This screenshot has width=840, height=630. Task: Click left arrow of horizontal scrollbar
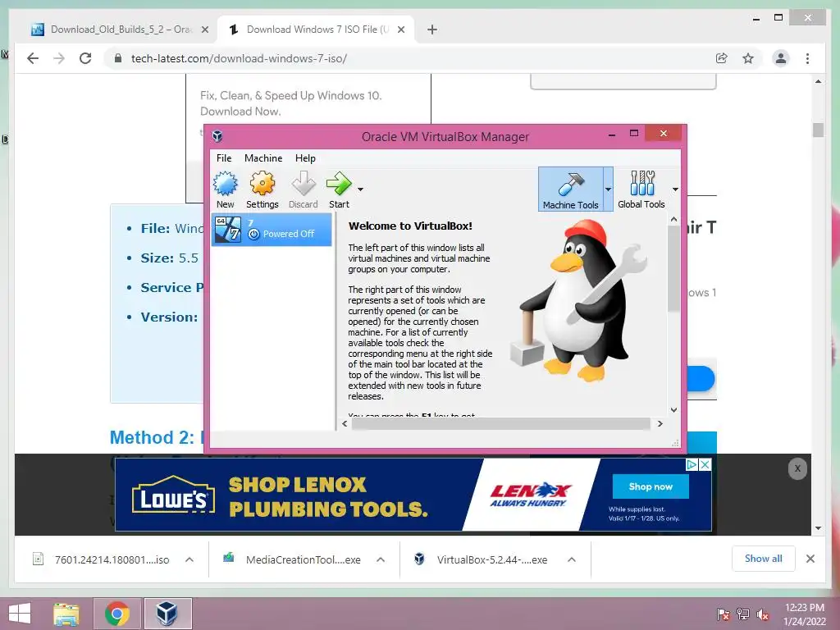(345, 423)
